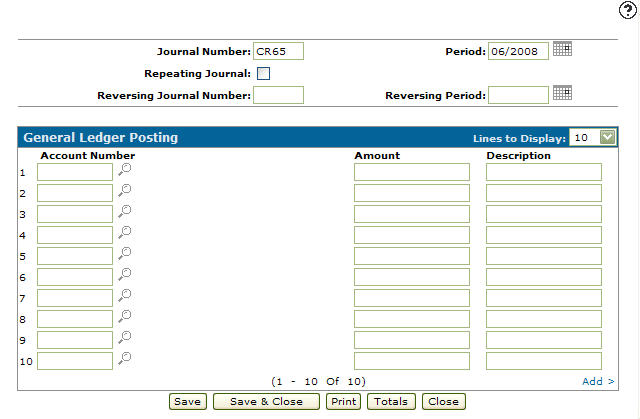
Task: Select Description field on line 1
Action: tap(544, 172)
